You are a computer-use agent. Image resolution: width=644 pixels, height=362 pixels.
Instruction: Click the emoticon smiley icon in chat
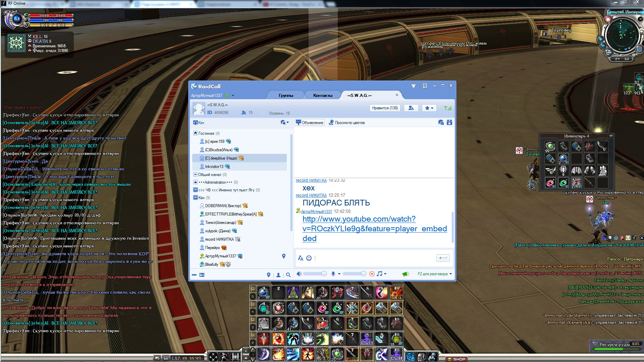(309, 258)
